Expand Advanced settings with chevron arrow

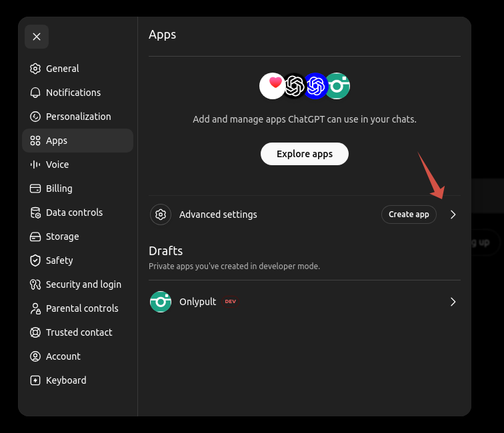453,215
